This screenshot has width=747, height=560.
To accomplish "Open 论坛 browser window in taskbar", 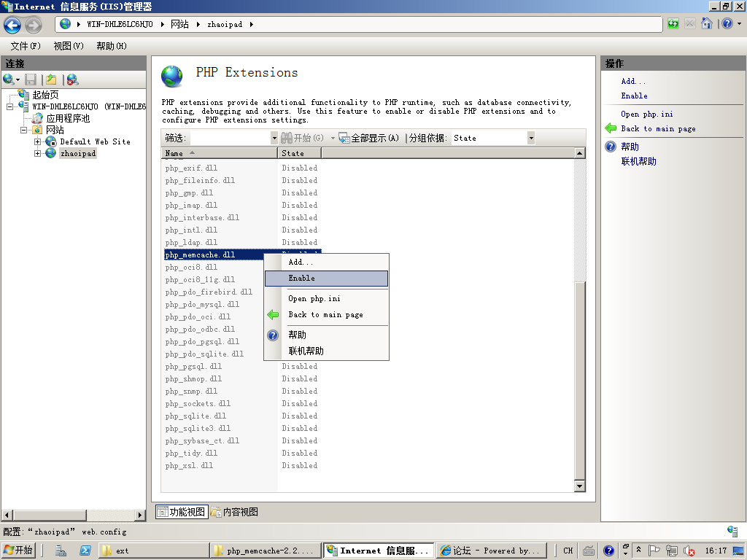I will click(x=490, y=551).
